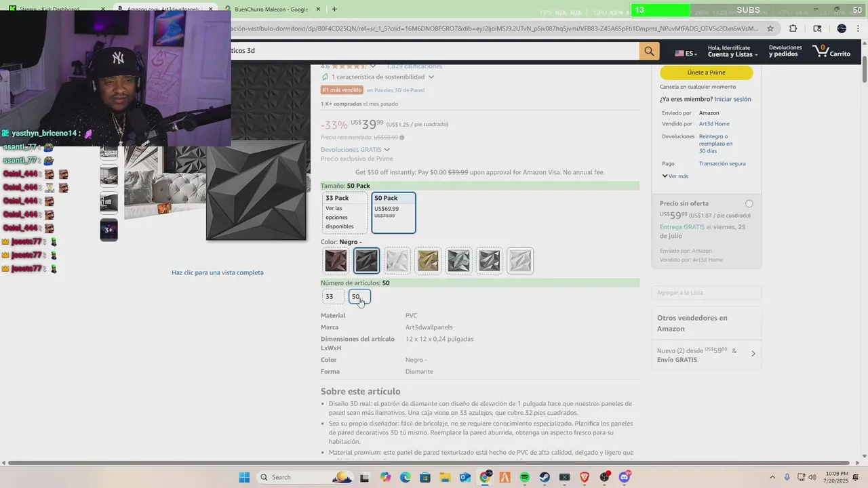Viewport: 868px width, 488px height.
Task: Launch Brave browser from the taskbar
Action: (585, 477)
